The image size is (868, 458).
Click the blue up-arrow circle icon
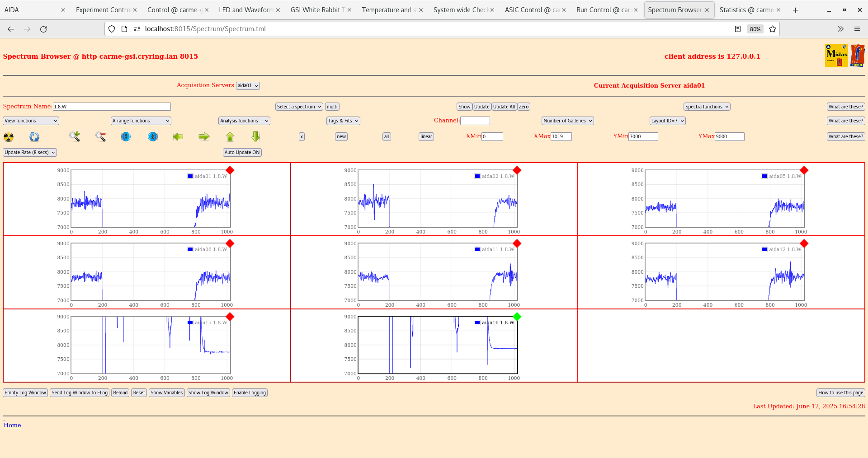[153, 137]
